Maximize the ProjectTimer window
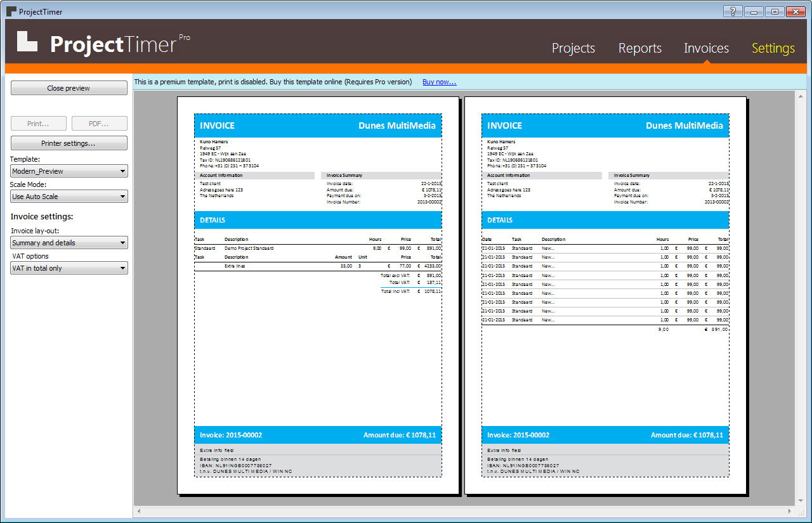This screenshot has height=523, width=812. pyautogui.click(x=774, y=11)
